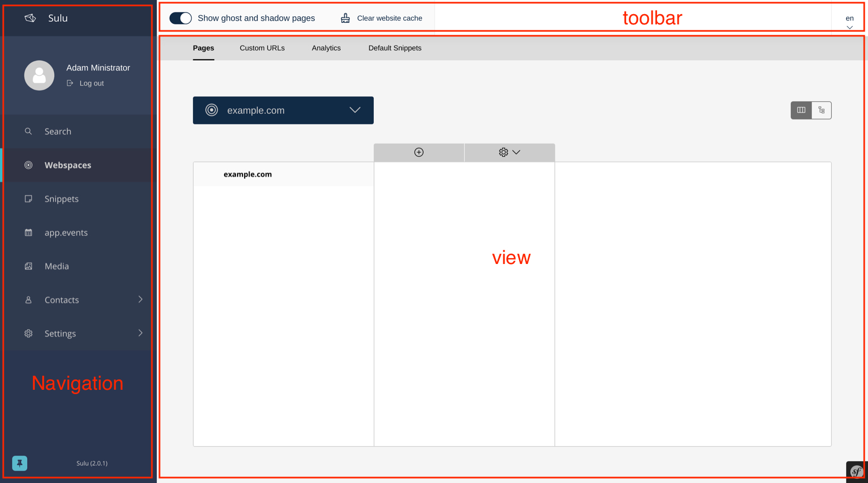
Task: Open the en language dropdown
Action: coord(850,21)
